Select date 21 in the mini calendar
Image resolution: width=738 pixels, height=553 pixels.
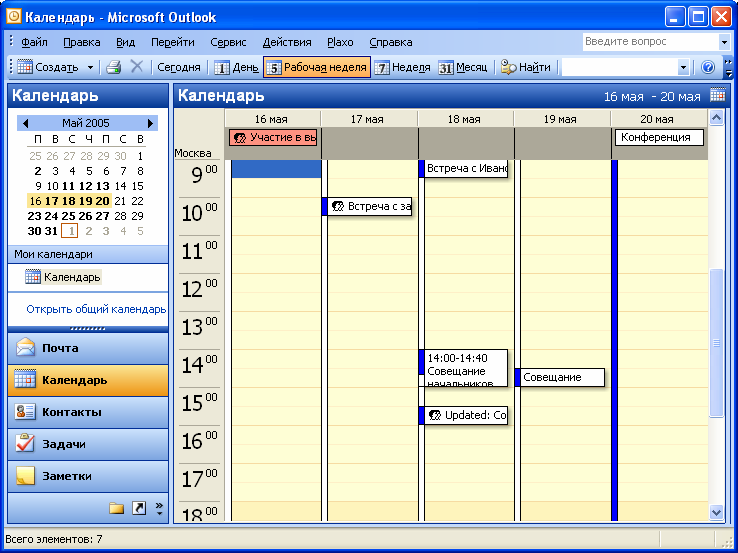[x=120, y=201]
